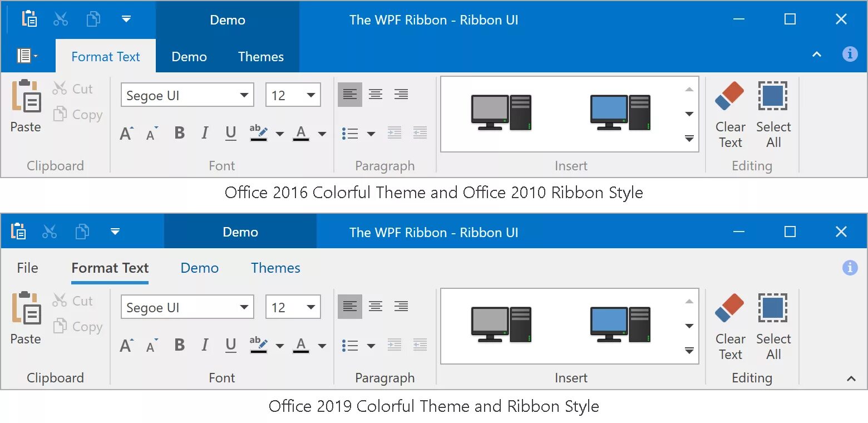Toggle Underline in Office 2019 ribbon

click(x=231, y=345)
